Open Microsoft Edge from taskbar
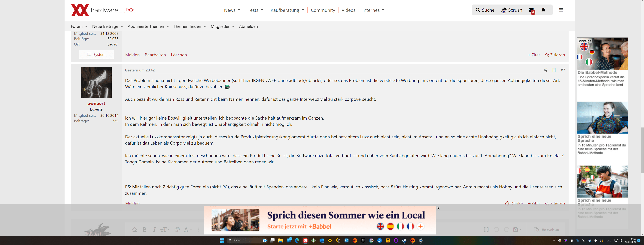Viewport: 644px width, 245px height. [x=297, y=240]
